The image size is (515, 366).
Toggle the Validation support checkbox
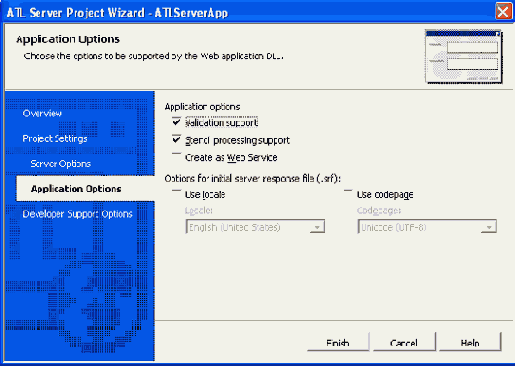[x=176, y=122]
